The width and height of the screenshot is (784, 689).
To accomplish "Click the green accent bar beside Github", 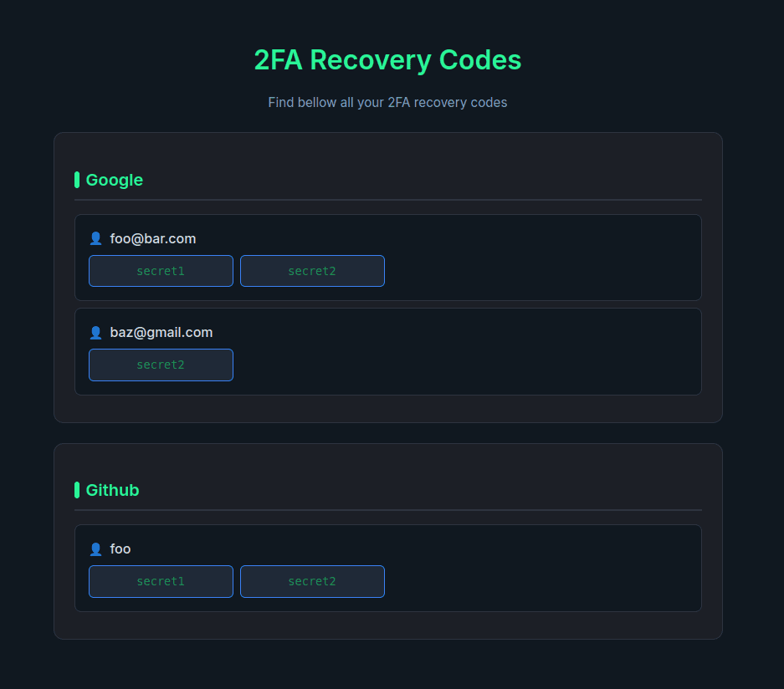I will pos(77,490).
